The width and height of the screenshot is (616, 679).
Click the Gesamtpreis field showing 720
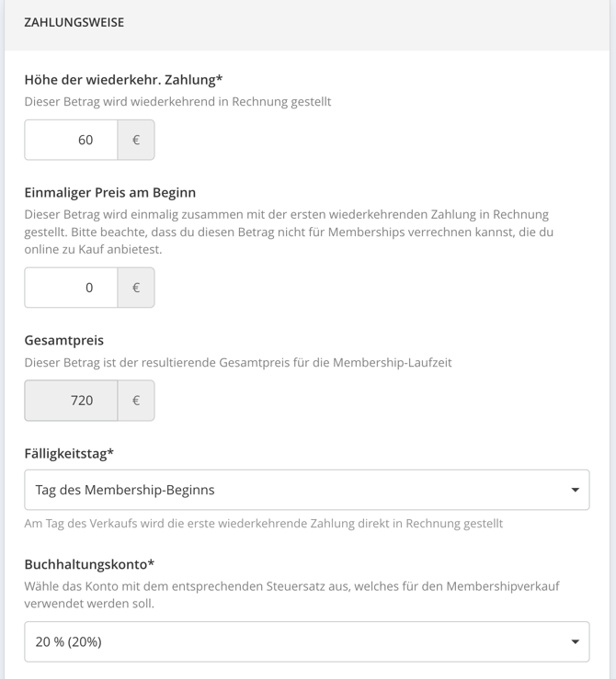click(x=71, y=401)
